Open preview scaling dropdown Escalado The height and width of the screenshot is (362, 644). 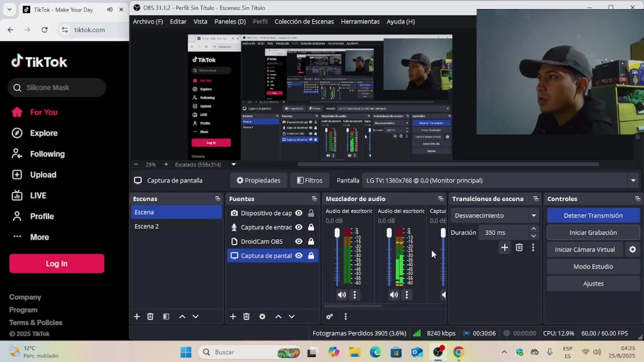(233, 164)
